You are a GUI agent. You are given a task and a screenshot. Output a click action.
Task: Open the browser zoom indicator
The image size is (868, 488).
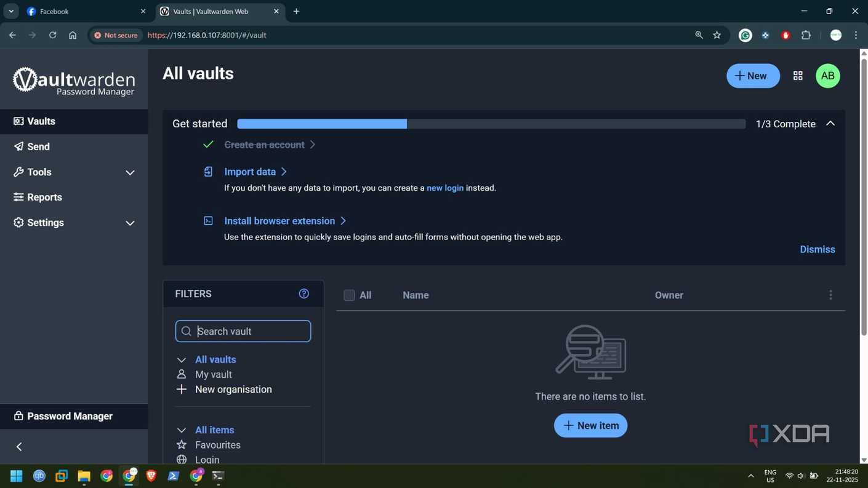point(699,35)
